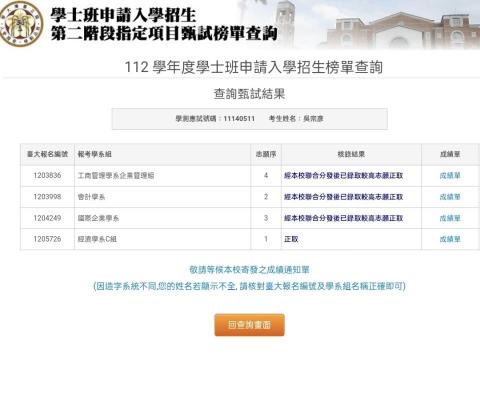Select registration number 1203836

coord(47,176)
